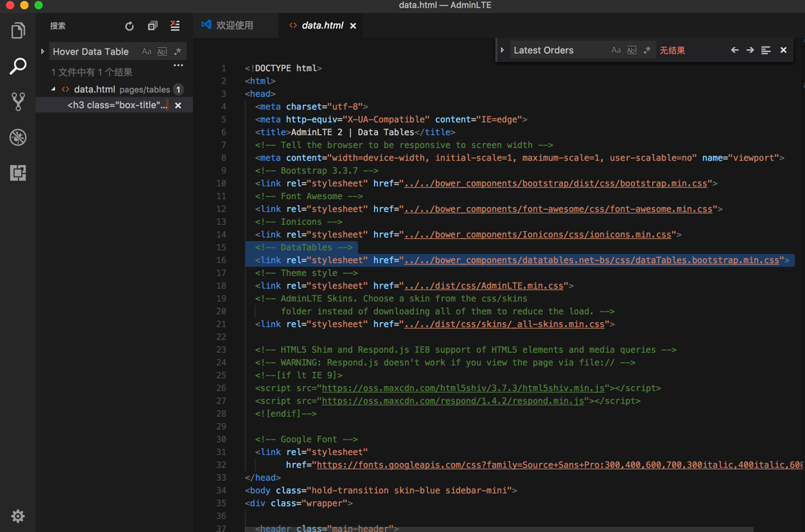Switch to the 欢迎使用 tab
805x532 pixels.
tap(234, 26)
